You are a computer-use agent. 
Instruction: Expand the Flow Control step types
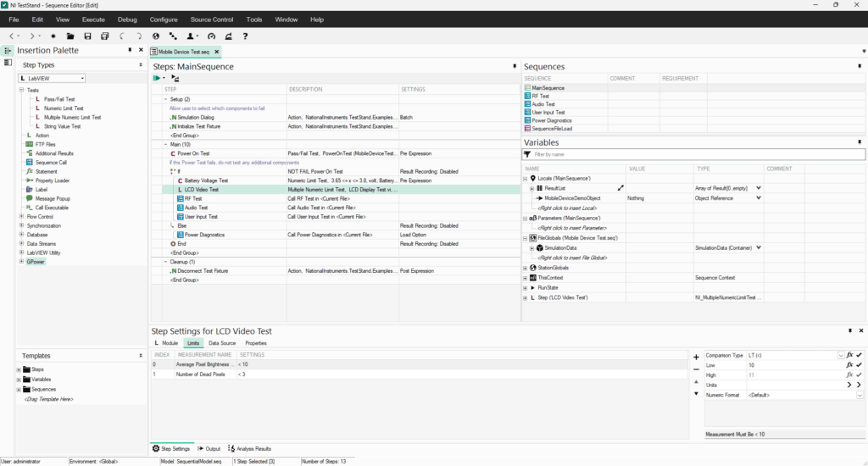[x=21, y=216]
